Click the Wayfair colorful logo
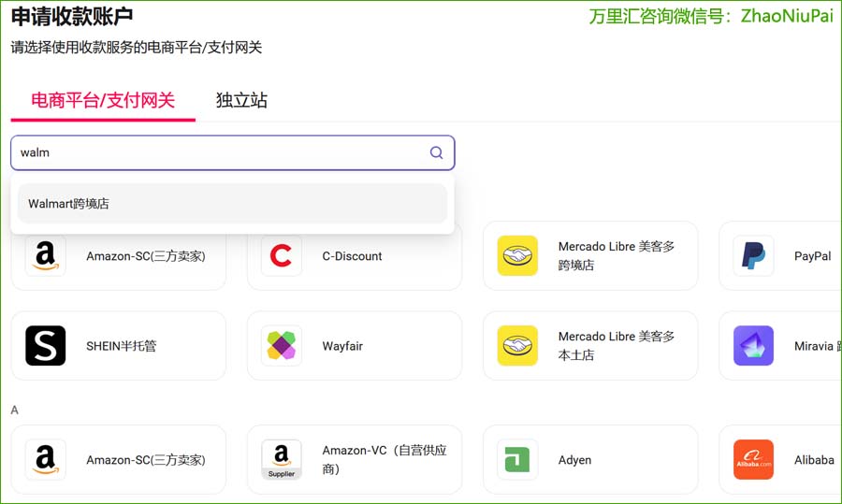 (282, 346)
